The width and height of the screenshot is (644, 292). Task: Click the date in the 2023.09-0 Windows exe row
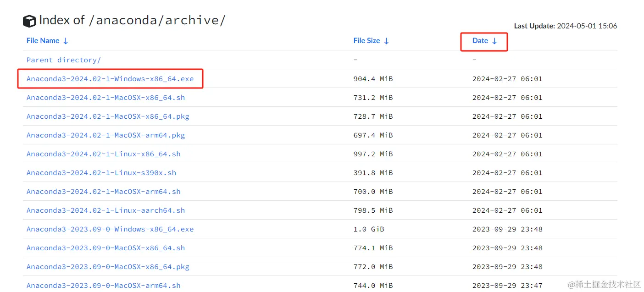click(x=507, y=229)
